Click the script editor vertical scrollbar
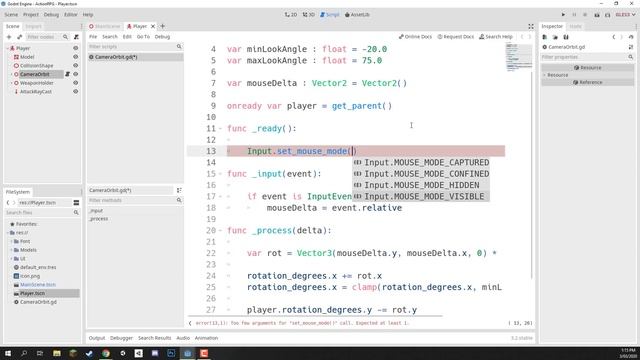Viewport: 640px width, 360px height. 531,176
